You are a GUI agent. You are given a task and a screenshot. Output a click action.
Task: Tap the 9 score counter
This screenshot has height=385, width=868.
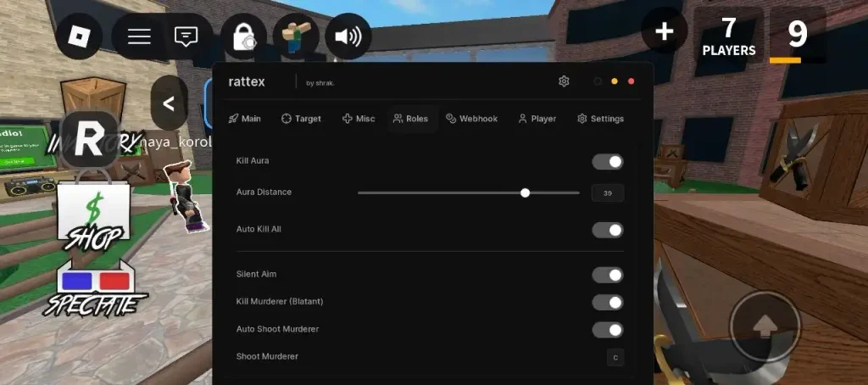click(797, 36)
